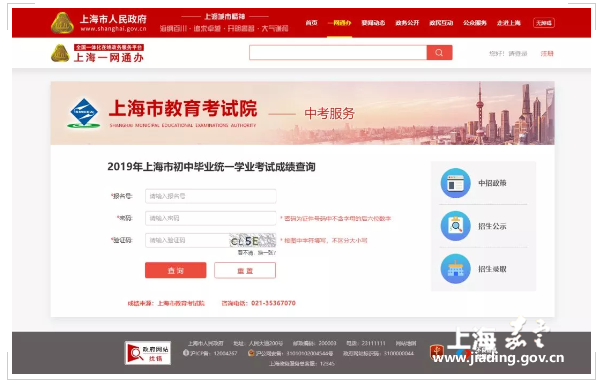The height and width of the screenshot is (387, 605).
Task: Click the 咨询电话 021-35367070 text
Action: click(259, 303)
